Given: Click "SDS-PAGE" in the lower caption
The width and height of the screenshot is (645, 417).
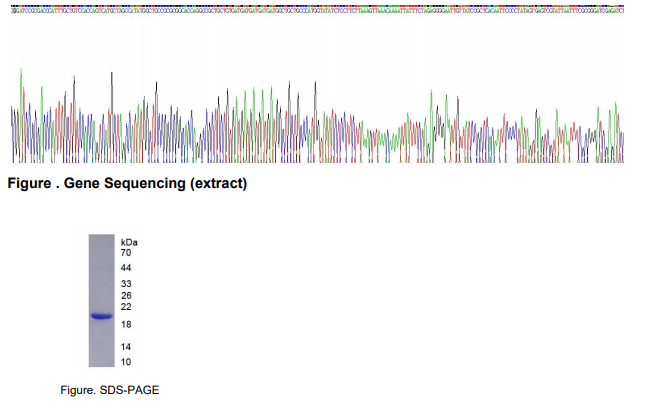Looking at the screenshot, I should 136,390.
